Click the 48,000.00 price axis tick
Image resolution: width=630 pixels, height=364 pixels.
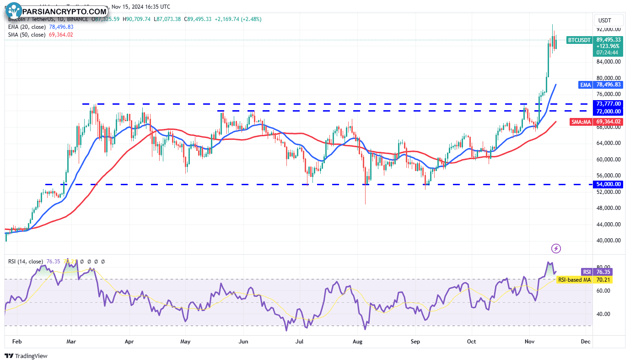(608, 208)
